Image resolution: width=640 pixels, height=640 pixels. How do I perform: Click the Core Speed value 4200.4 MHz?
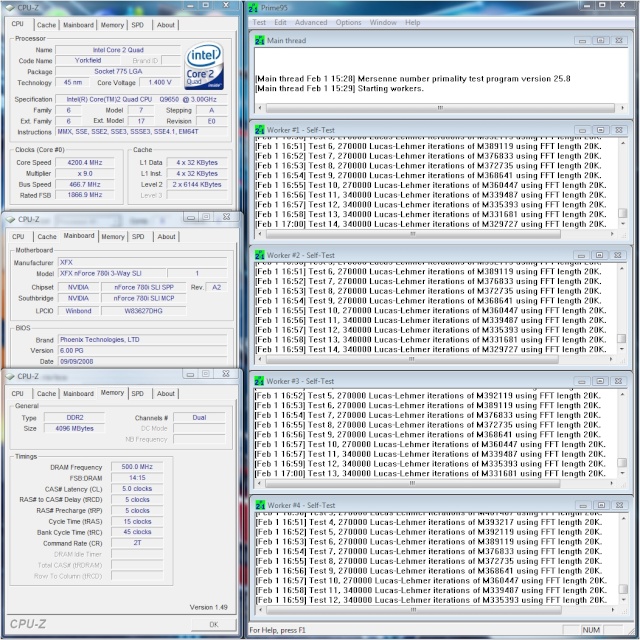point(85,162)
